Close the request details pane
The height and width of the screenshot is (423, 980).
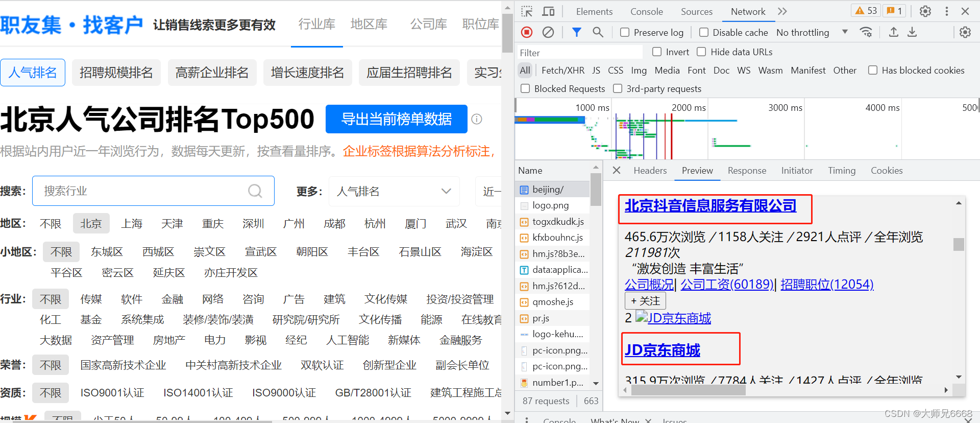point(617,170)
